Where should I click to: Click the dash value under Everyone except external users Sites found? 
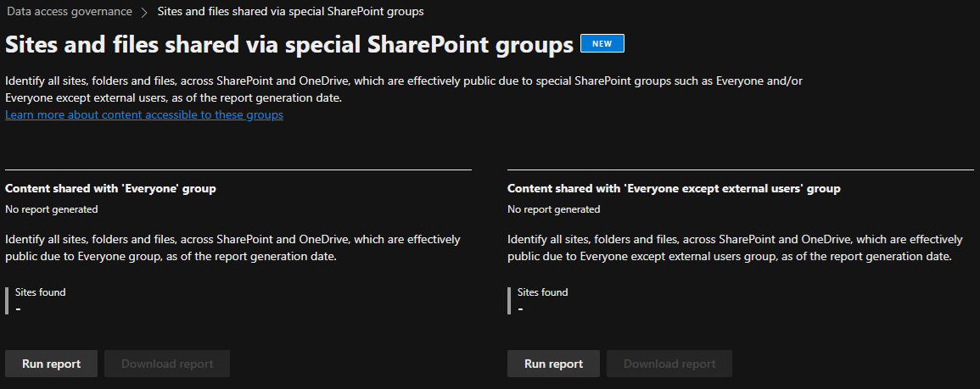pyautogui.click(x=521, y=308)
